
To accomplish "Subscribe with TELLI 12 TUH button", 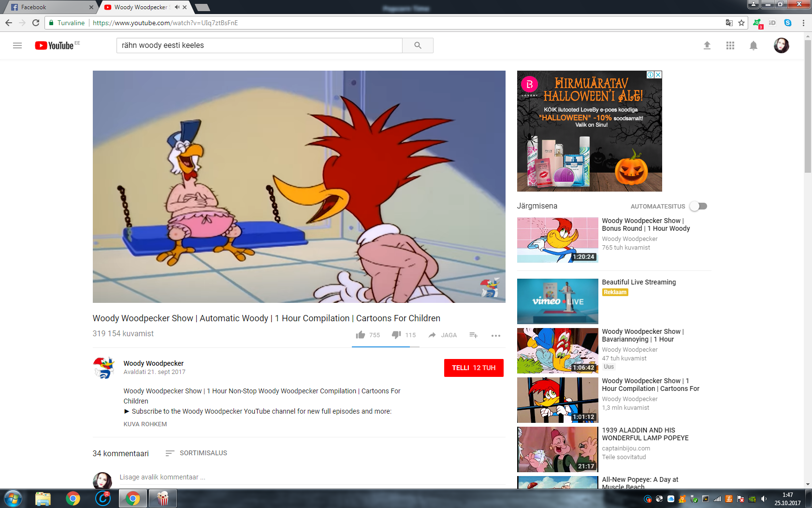I will point(474,368).
